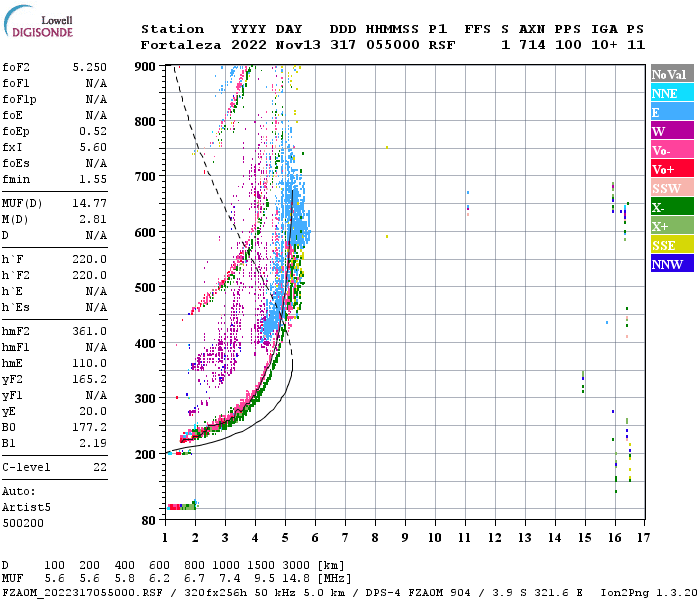The width and height of the screenshot is (700, 600).
Task: Select the Vo+ red legend swatch
Action: (672, 168)
